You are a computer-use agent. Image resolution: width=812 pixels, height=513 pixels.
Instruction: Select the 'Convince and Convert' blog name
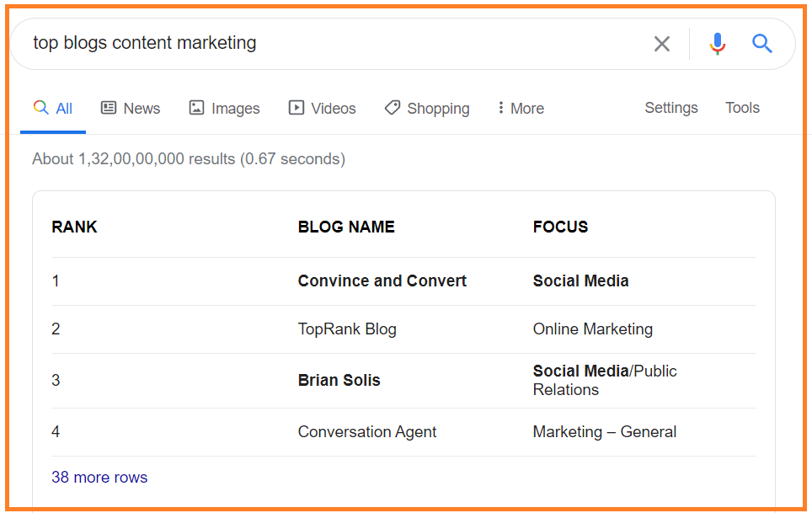(x=382, y=281)
